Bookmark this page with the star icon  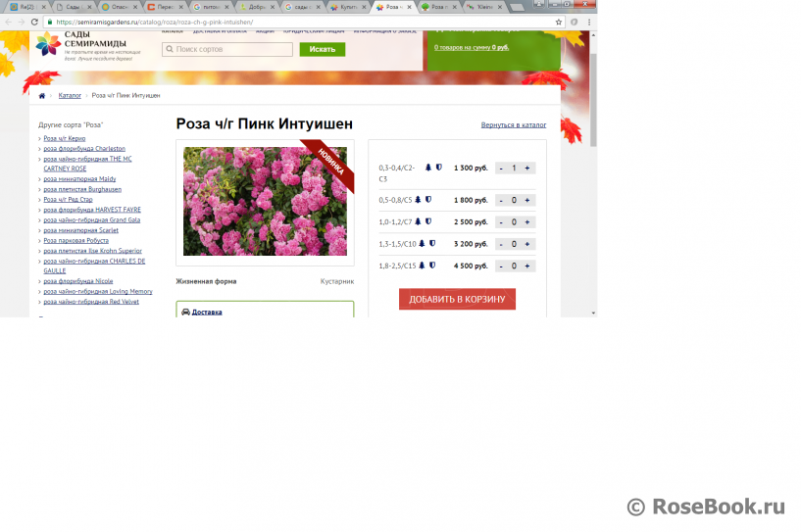pos(559,22)
